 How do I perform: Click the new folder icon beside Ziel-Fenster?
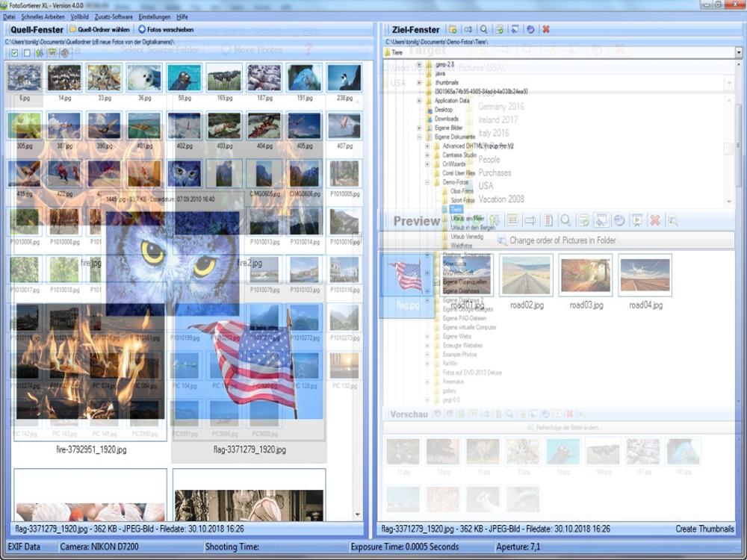(x=453, y=29)
